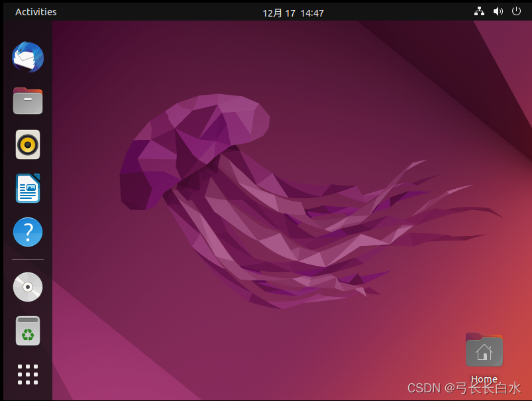Open the power menu icon
The height and width of the screenshot is (401, 532).
[516, 11]
